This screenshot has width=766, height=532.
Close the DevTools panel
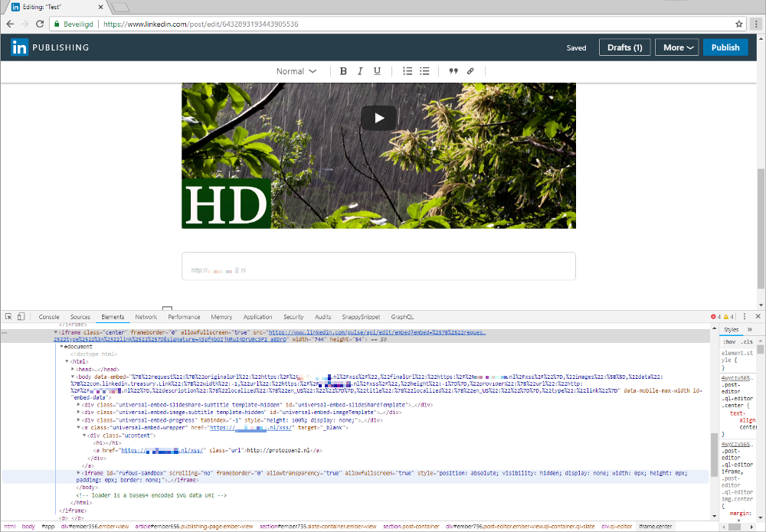tap(758, 317)
